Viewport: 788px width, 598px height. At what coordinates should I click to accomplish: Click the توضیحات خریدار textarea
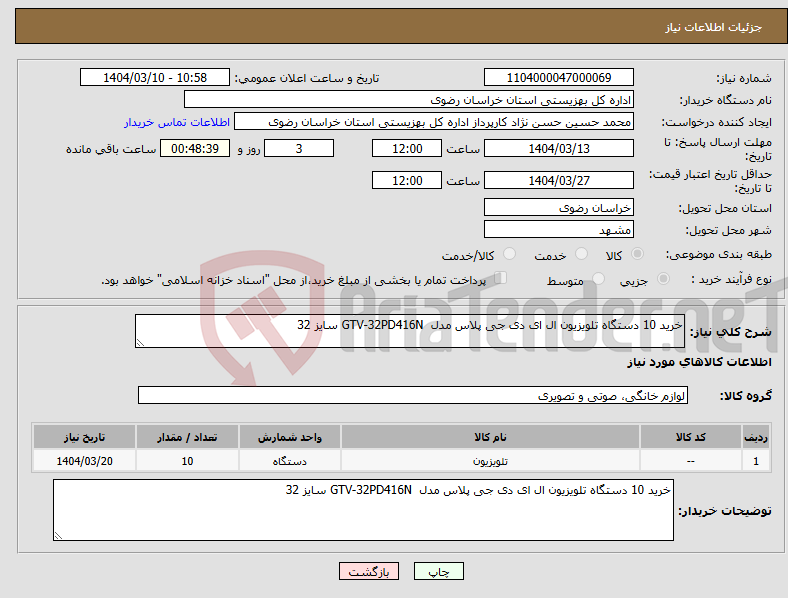pyautogui.click(x=363, y=510)
